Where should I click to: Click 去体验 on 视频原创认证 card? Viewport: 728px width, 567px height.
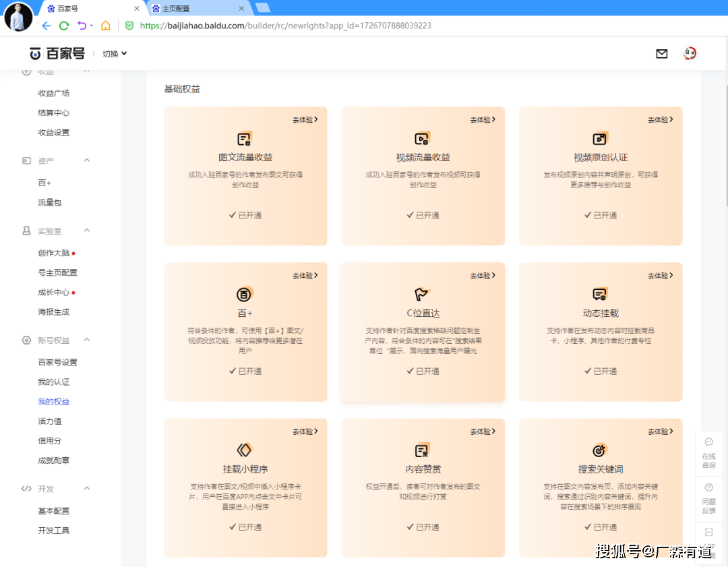coord(661,120)
